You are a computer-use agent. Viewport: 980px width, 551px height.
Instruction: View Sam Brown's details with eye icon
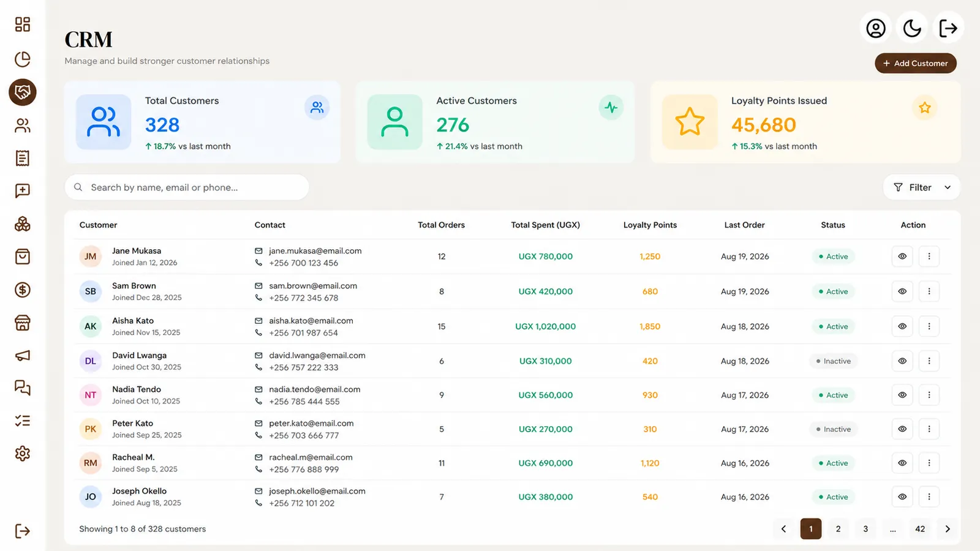902,291
